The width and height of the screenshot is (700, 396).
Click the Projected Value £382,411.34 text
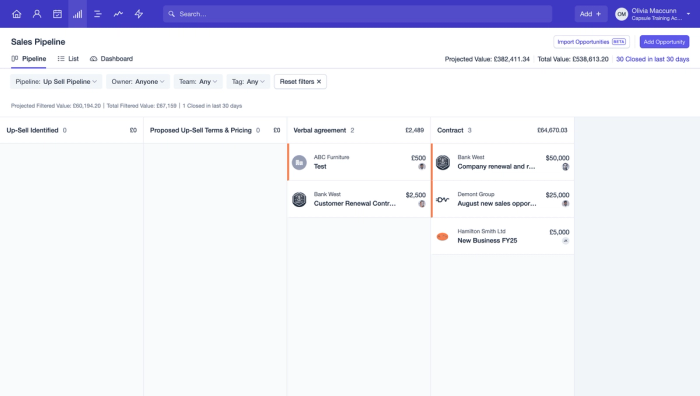487,59
